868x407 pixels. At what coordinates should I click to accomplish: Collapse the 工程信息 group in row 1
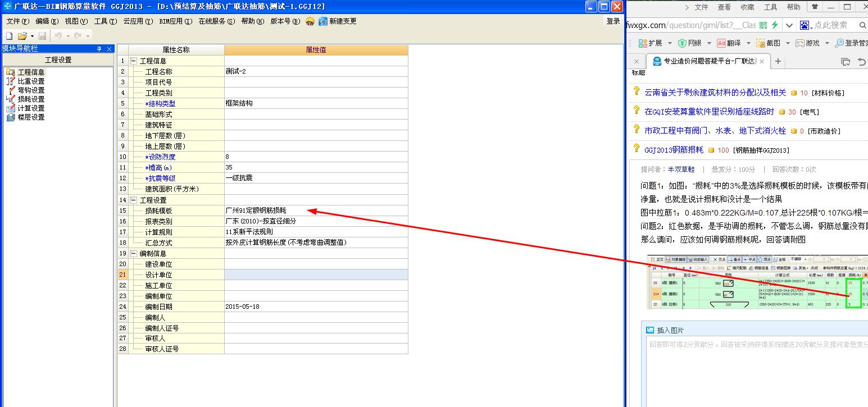click(x=133, y=61)
